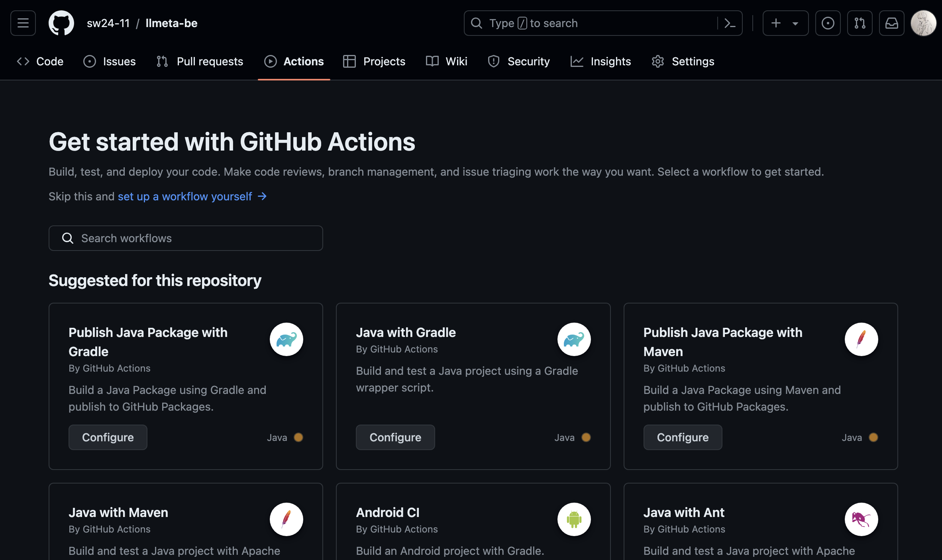
Task: Configure Publish Java Package with Maven
Action: point(682,437)
